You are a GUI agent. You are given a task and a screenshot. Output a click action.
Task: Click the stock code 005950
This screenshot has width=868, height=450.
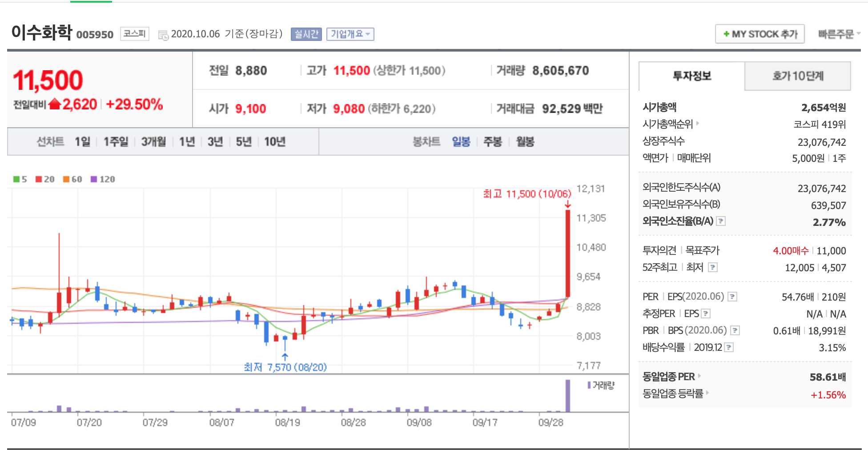[x=95, y=35]
